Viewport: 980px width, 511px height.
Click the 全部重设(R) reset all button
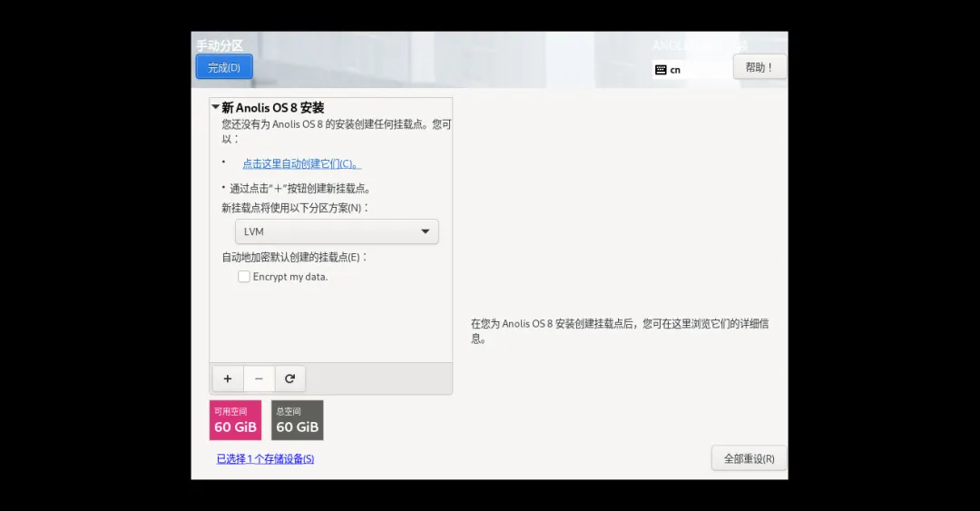(x=749, y=458)
